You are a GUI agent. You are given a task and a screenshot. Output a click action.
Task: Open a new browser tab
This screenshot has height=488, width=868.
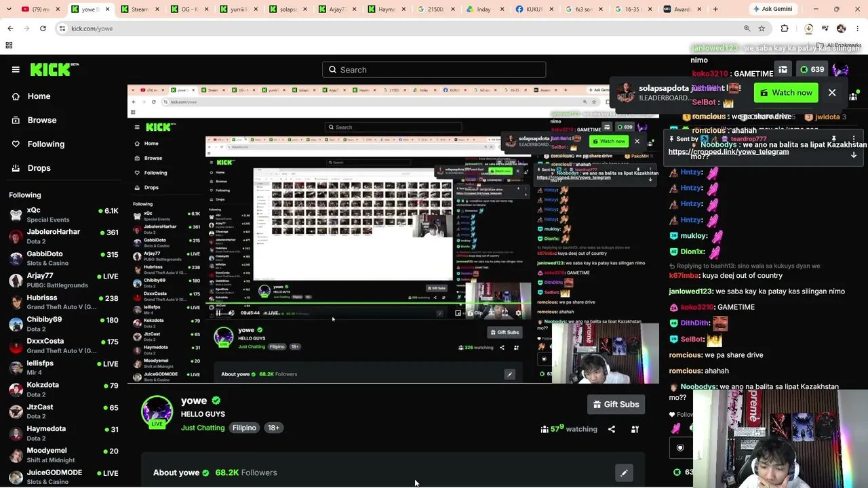(715, 9)
